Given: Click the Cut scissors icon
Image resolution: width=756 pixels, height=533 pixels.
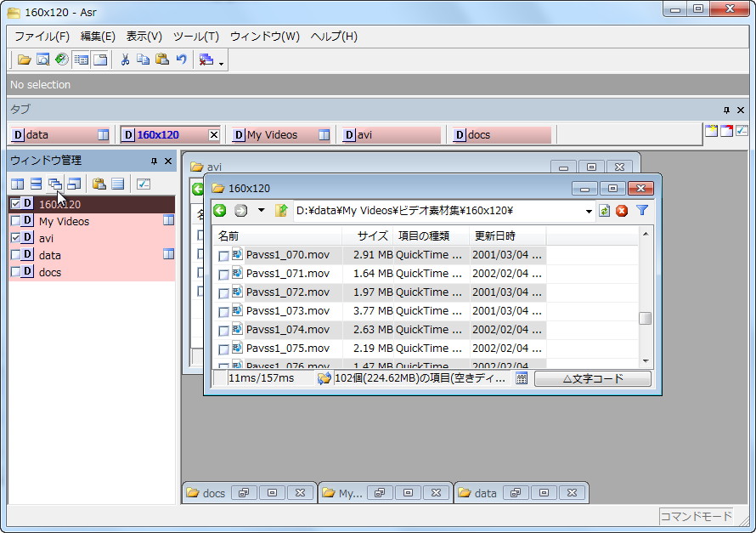Looking at the screenshot, I should (125, 60).
